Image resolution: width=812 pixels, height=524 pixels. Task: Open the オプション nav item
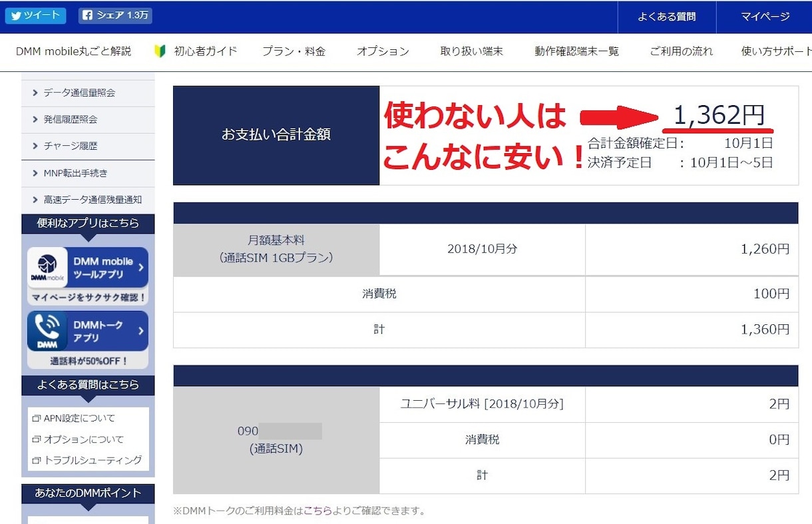coord(383,51)
